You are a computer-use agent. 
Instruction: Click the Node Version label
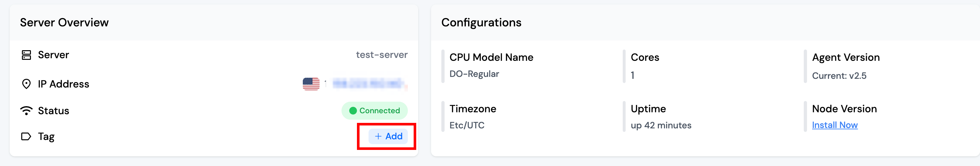tap(844, 109)
